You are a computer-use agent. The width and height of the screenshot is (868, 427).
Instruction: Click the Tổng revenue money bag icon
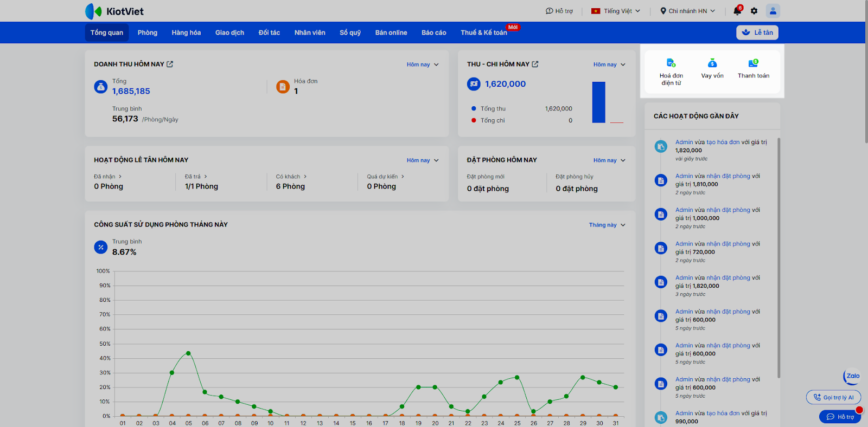pos(101,87)
